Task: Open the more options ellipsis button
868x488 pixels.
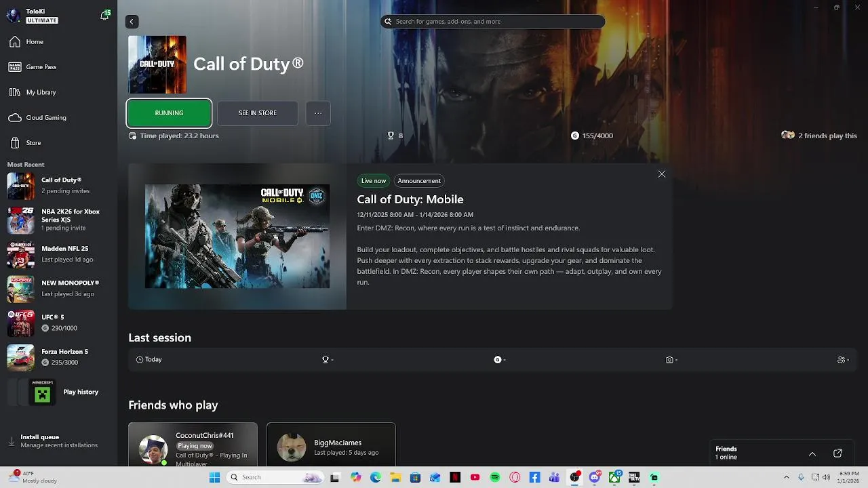Action: pyautogui.click(x=318, y=113)
